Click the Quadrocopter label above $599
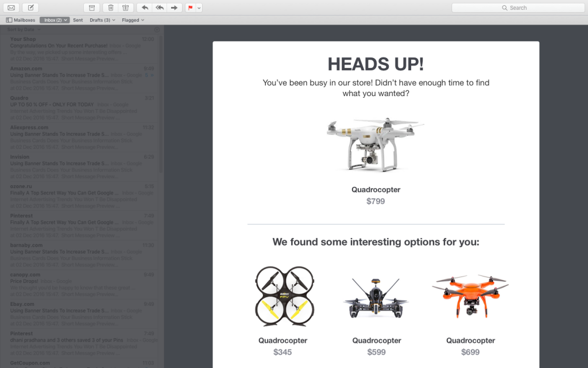The image size is (588, 368). pyautogui.click(x=377, y=340)
